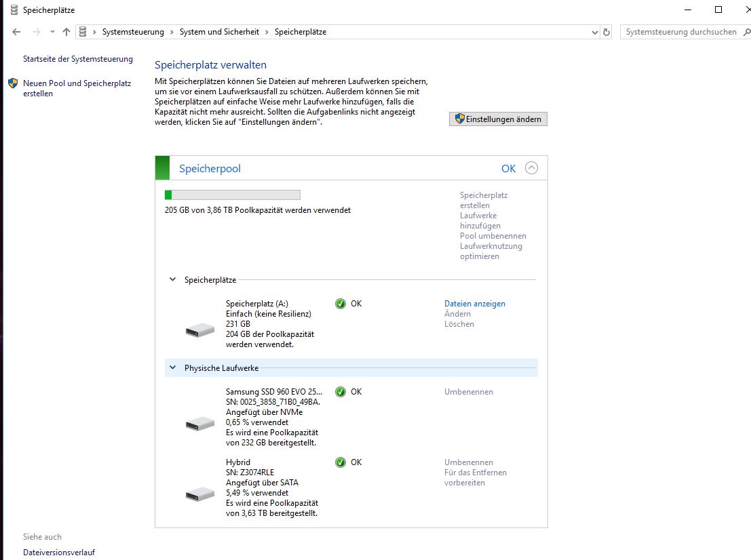Click 'Samsung SSD 960 EVO 25...' name text
This screenshot has width=751, height=560.
point(274,391)
